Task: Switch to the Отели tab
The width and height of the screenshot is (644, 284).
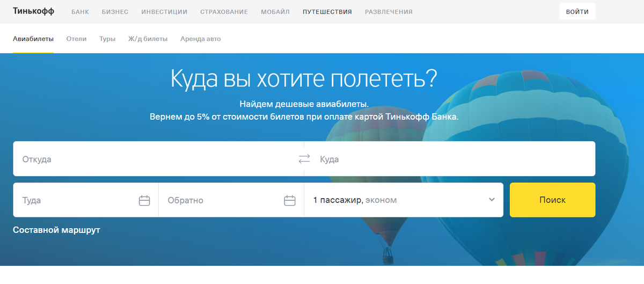Action: click(76, 39)
